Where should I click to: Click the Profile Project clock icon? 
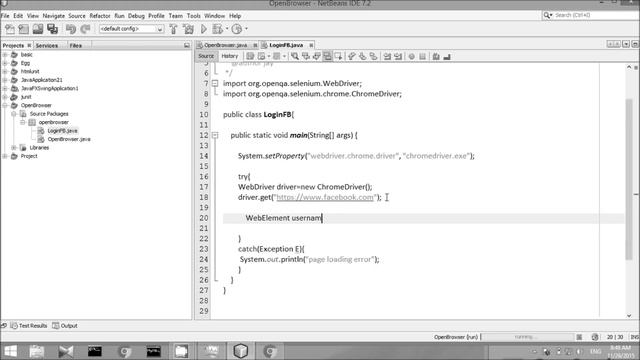tap(237, 29)
